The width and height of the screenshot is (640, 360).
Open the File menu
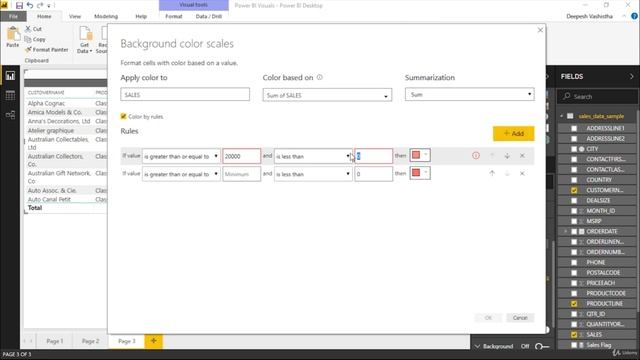click(13, 16)
